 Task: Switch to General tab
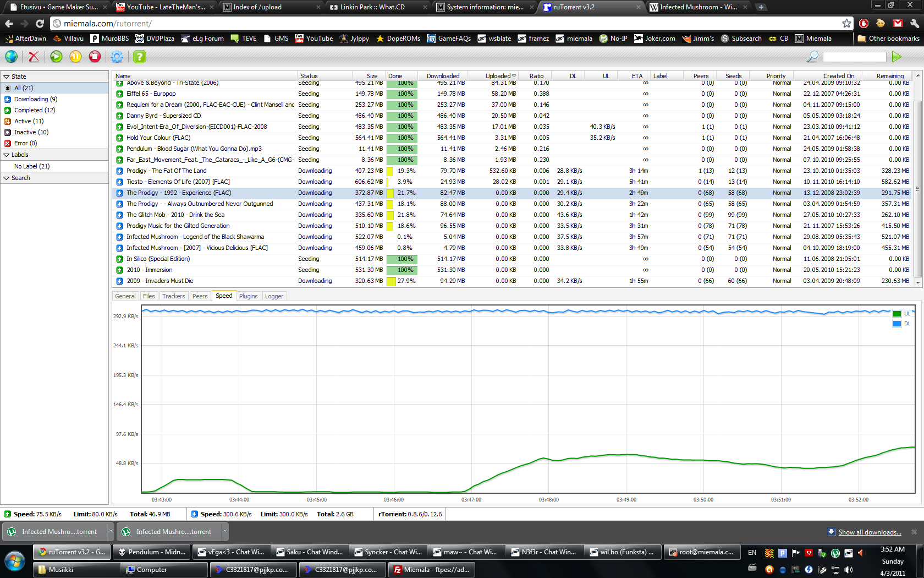pyautogui.click(x=125, y=296)
